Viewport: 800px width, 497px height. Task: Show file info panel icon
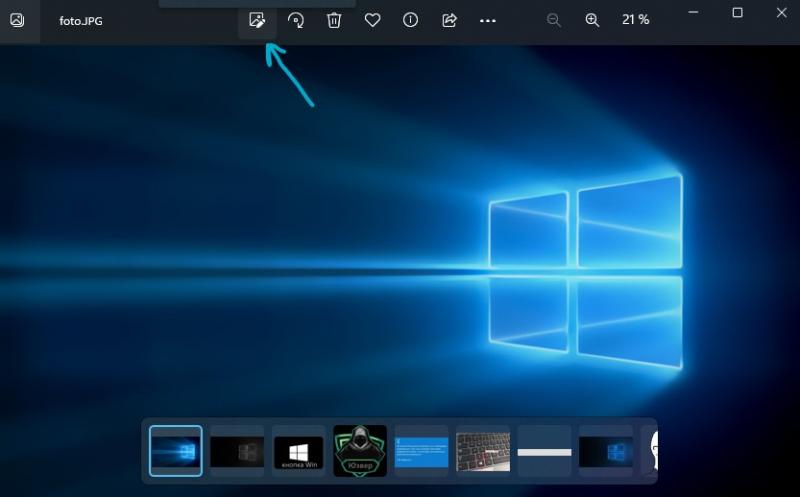point(410,20)
